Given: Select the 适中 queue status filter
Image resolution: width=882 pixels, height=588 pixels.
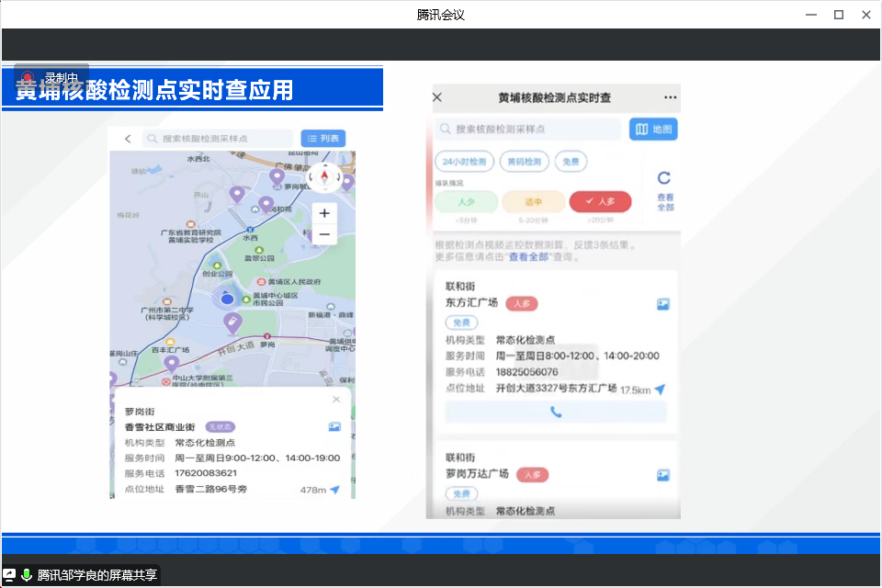Looking at the screenshot, I should [533, 201].
